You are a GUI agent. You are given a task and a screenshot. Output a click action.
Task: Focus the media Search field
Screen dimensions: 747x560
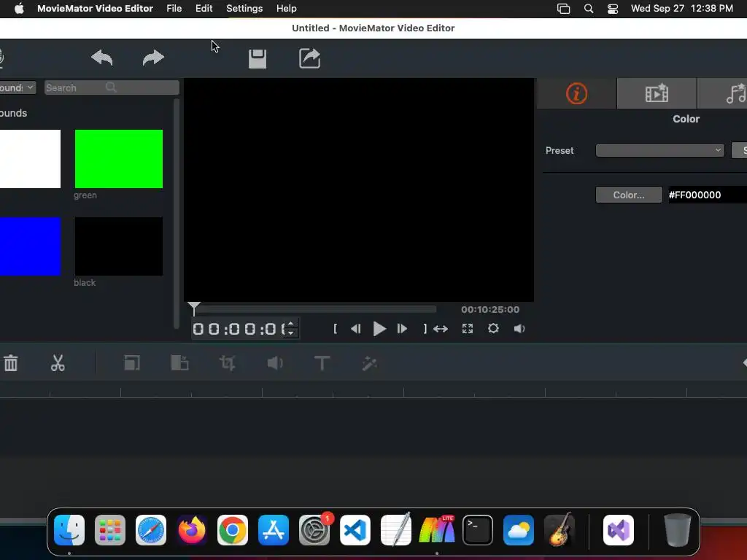(x=112, y=87)
